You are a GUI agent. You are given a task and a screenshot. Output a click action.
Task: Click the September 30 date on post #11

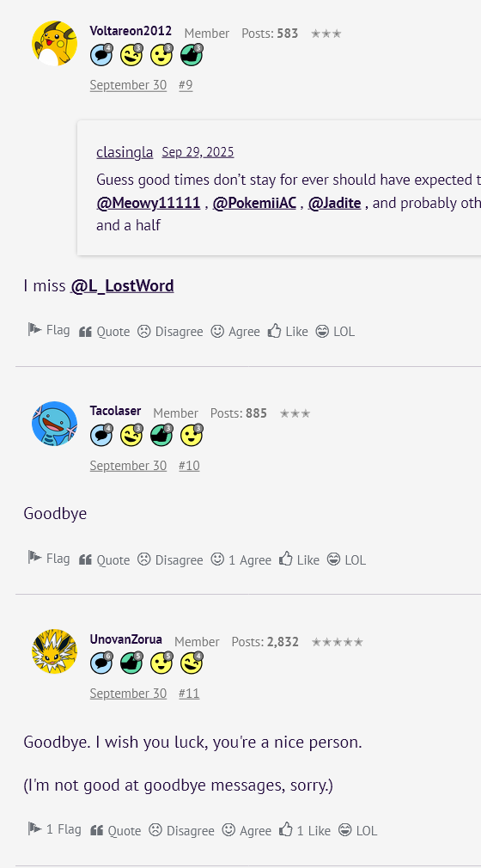(x=129, y=693)
